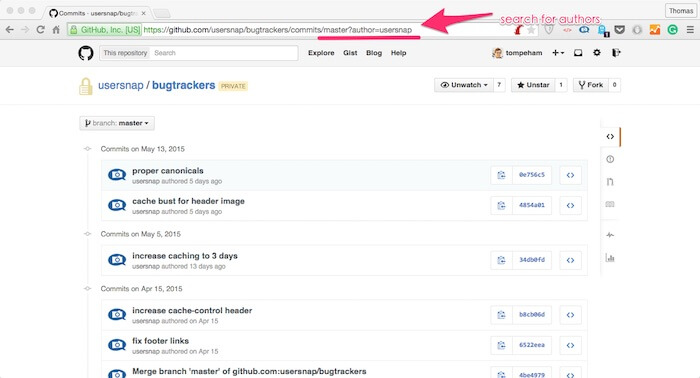Click the 'This repository' search scope label

125,53
